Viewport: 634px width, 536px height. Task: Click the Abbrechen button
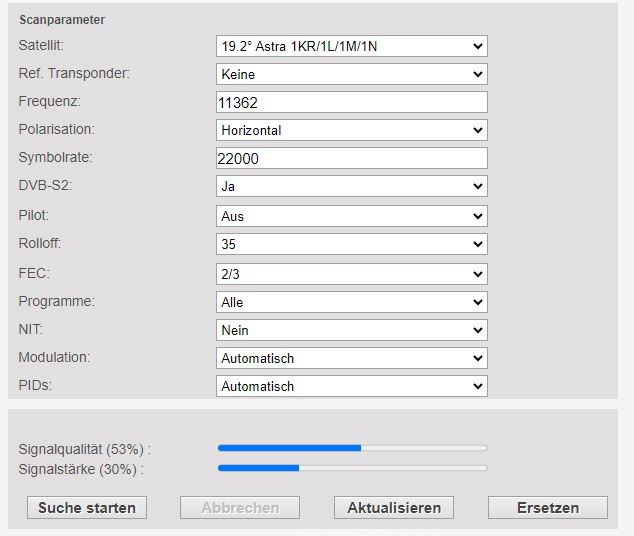(240, 508)
